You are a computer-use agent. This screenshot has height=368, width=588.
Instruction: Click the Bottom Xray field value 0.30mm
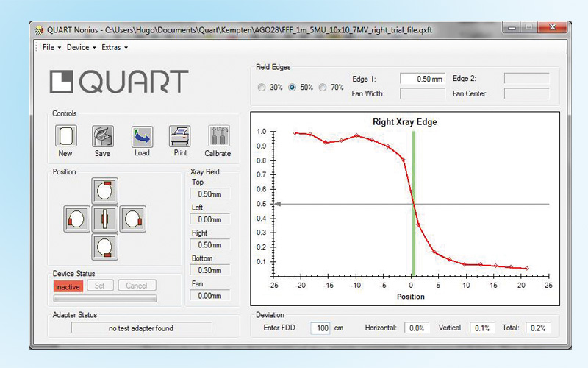(210, 270)
